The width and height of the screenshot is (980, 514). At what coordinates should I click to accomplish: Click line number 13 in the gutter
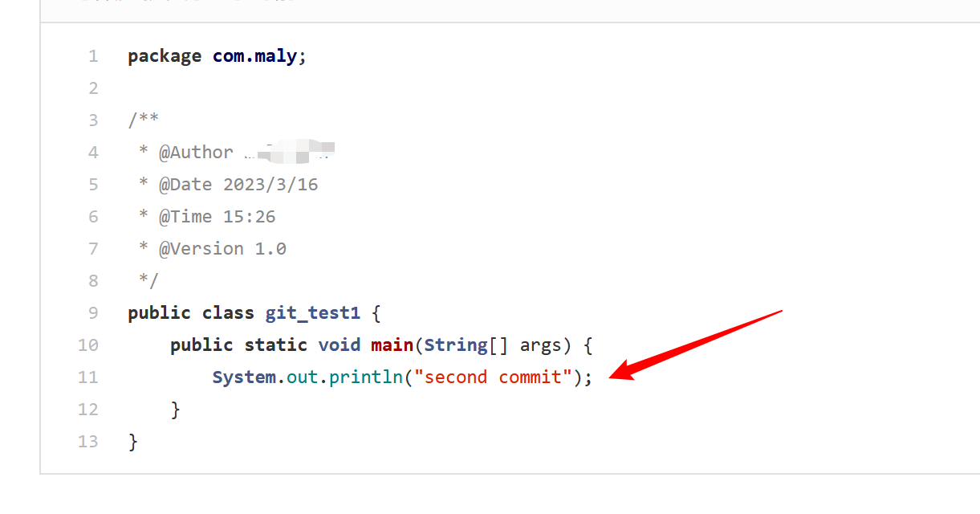point(88,442)
